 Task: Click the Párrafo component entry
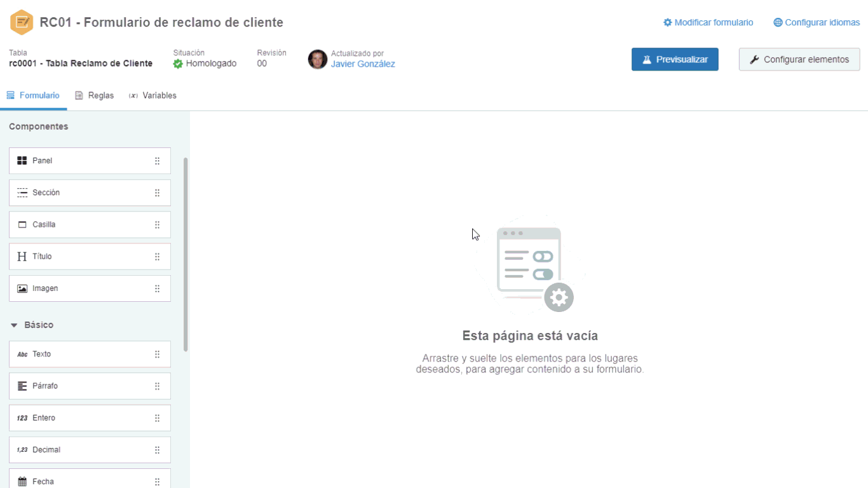pos(90,386)
